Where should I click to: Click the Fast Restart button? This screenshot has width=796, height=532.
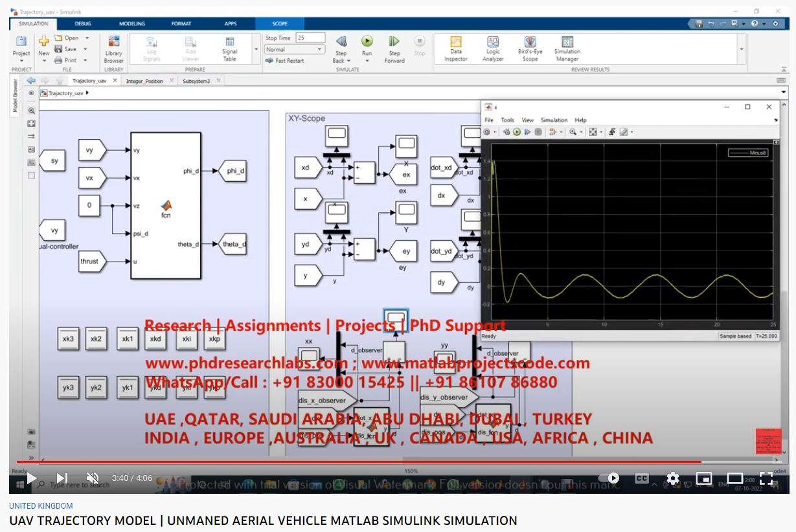tap(285, 61)
